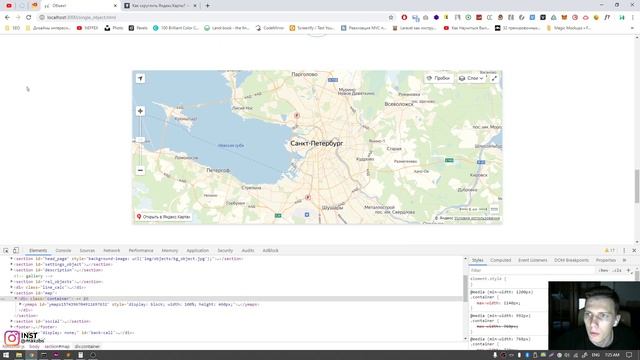Open the Codelifiner bookmark

coord(270,28)
